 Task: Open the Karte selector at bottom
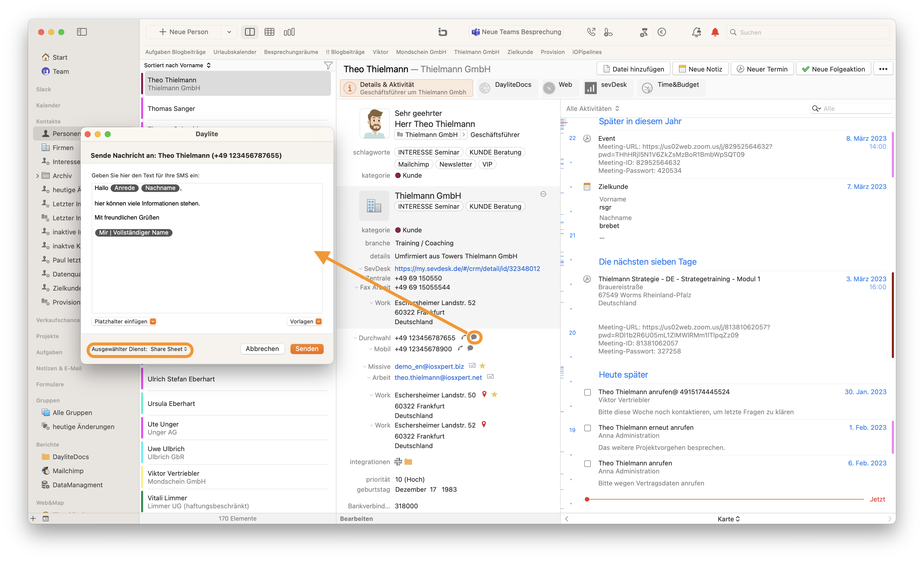(728, 519)
